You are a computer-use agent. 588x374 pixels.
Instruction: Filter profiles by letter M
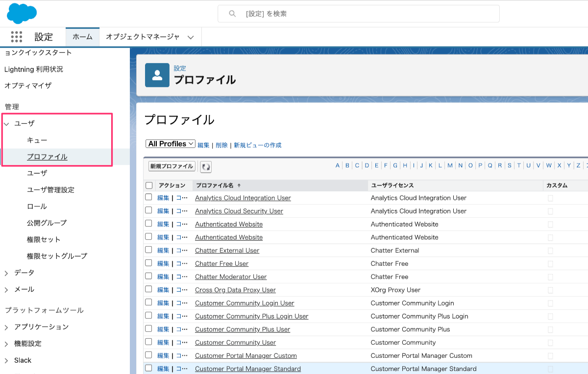(x=450, y=165)
